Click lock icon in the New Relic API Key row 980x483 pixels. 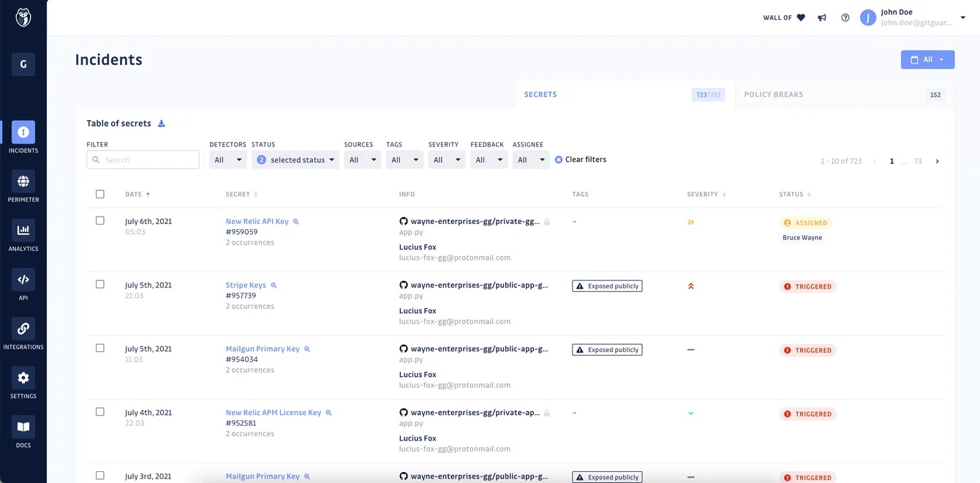point(547,222)
